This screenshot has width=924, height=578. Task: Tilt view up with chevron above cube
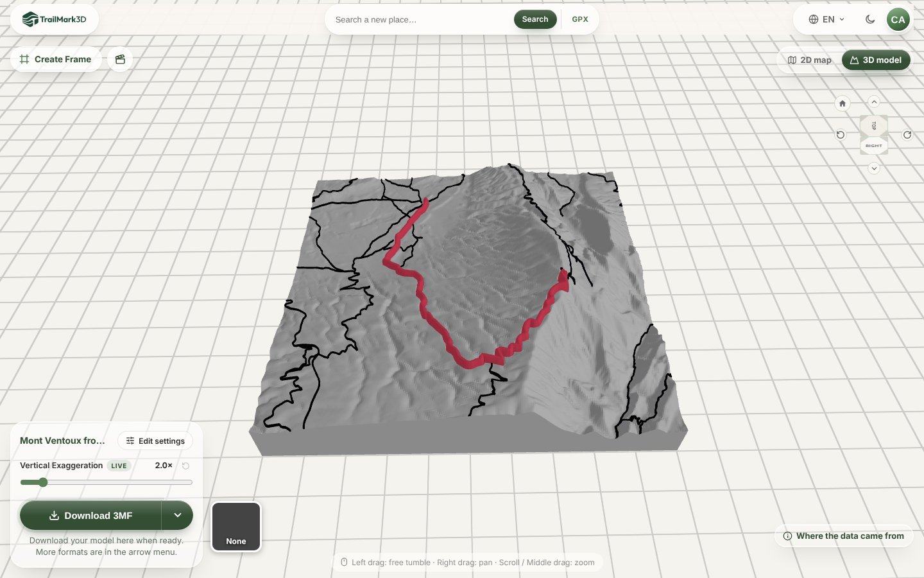[874, 101]
